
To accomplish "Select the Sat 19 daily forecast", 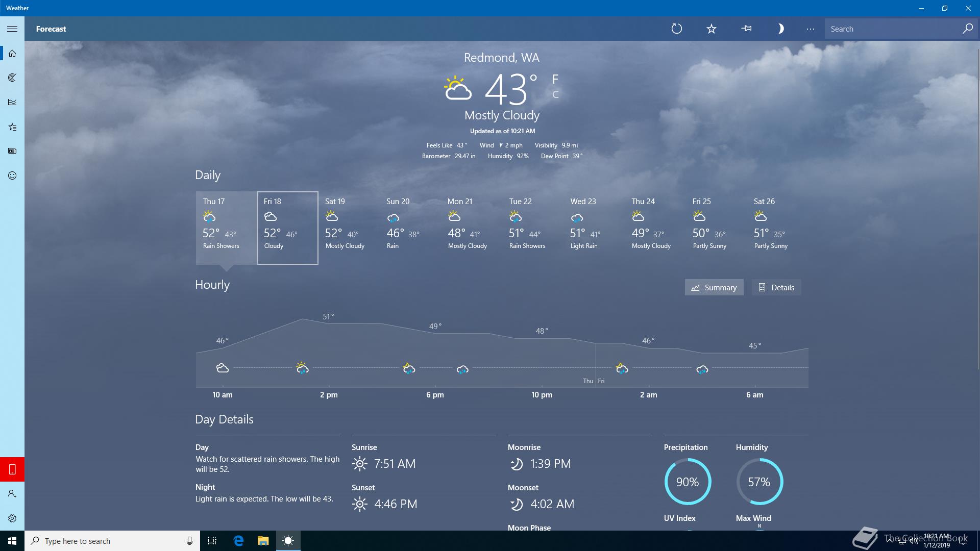I will tap(349, 228).
